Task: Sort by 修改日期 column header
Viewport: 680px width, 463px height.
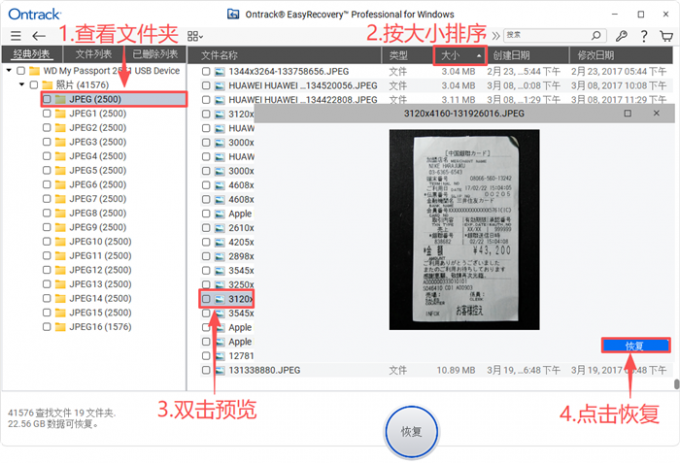Action: [595, 55]
